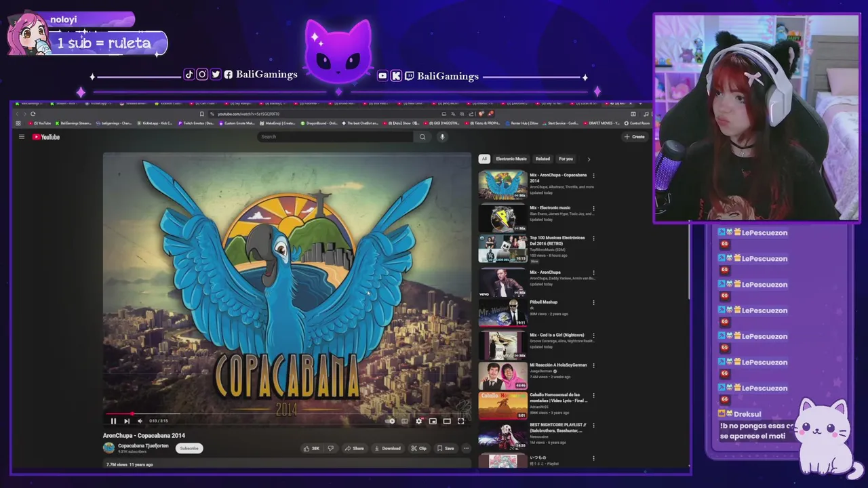
Task: Open BaliGamings Stream bookmark
Action: (x=73, y=123)
